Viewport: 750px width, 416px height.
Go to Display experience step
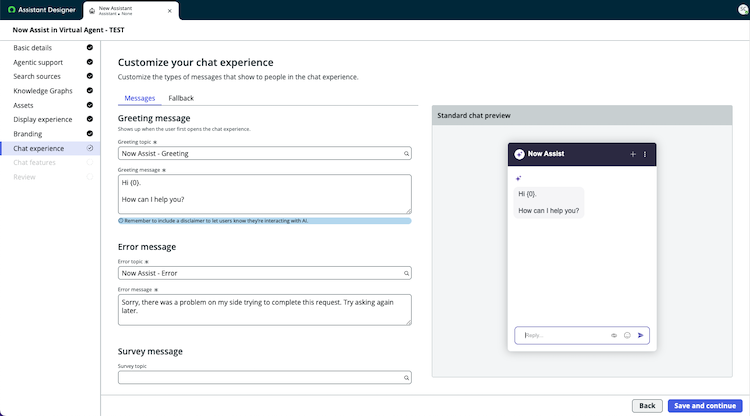[x=43, y=120]
